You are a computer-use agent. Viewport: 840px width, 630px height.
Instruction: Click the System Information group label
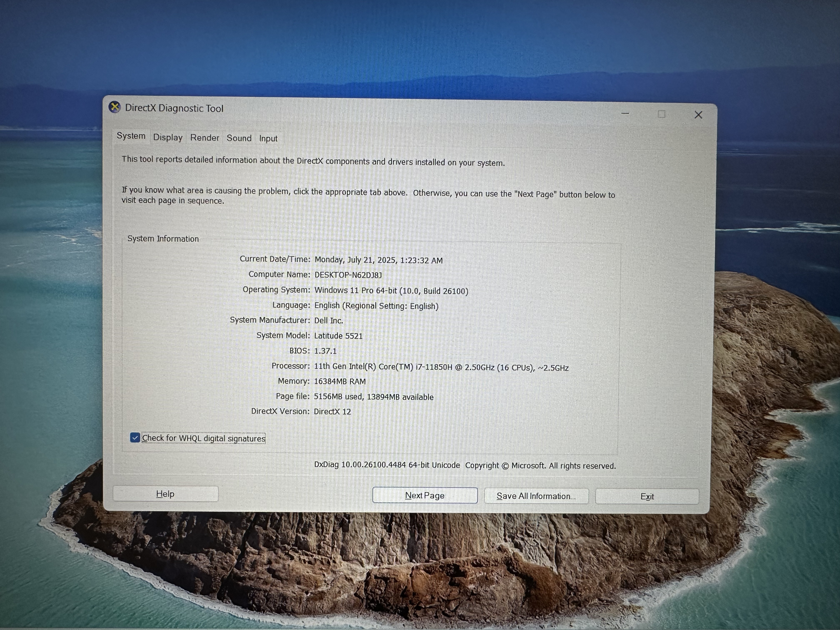[163, 239]
